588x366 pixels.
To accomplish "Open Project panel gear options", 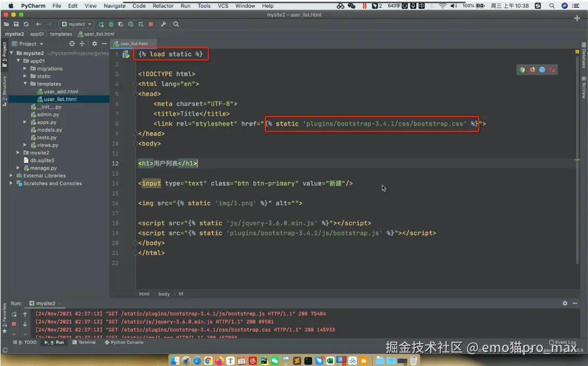I will [94, 44].
